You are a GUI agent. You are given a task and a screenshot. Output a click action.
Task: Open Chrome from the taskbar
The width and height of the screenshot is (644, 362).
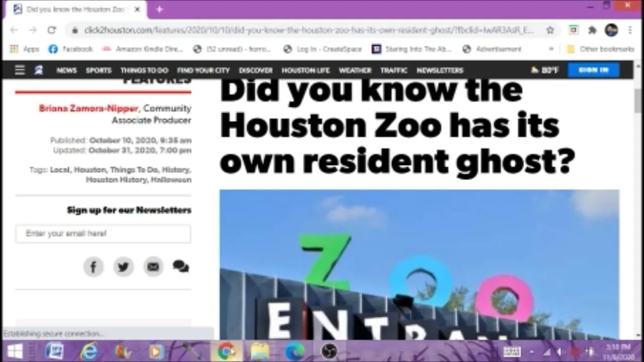tap(226, 351)
